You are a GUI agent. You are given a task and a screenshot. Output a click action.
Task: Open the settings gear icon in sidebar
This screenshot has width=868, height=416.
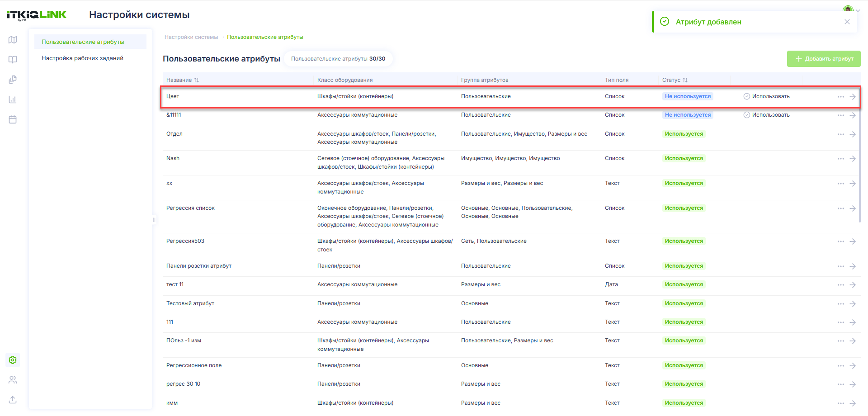13,360
